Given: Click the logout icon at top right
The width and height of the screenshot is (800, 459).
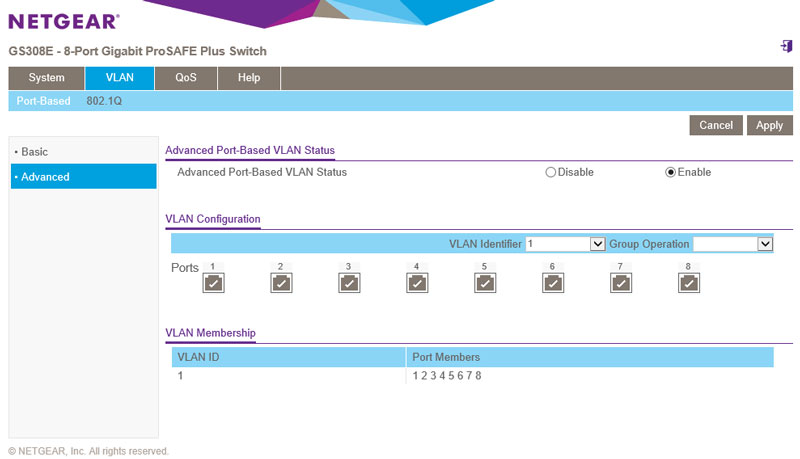Looking at the screenshot, I should point(786,46).
